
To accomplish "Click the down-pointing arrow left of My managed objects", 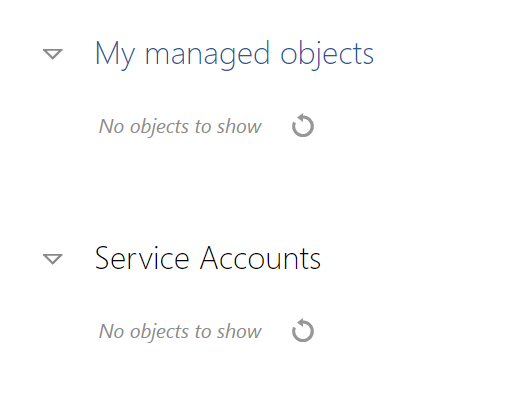I will [x=53, y=54].
